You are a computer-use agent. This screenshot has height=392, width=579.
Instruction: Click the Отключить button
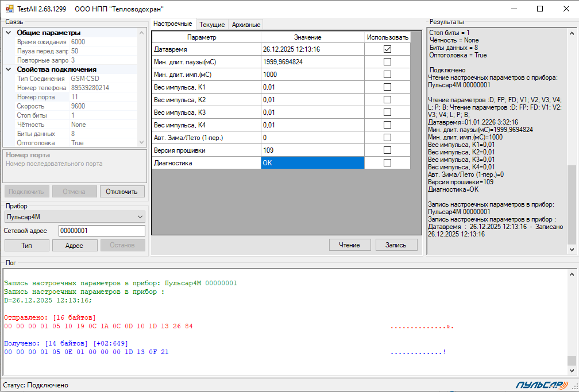[x=122, y=192]
